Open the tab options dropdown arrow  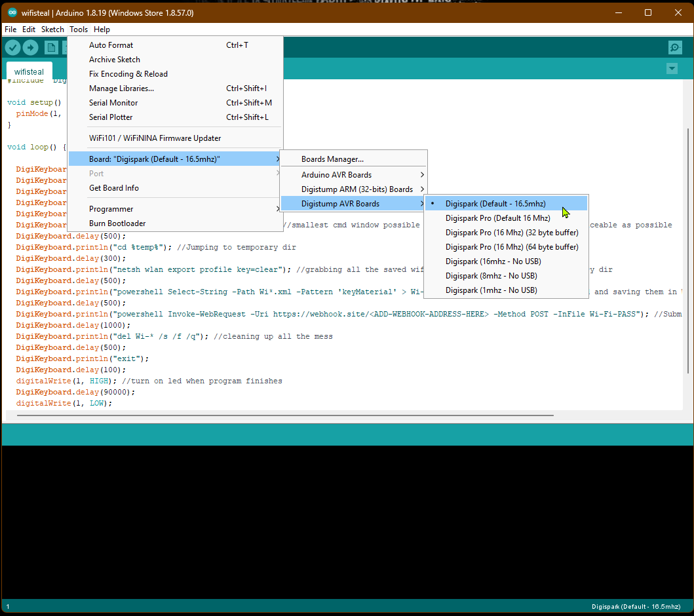click(x=672, y=69)
